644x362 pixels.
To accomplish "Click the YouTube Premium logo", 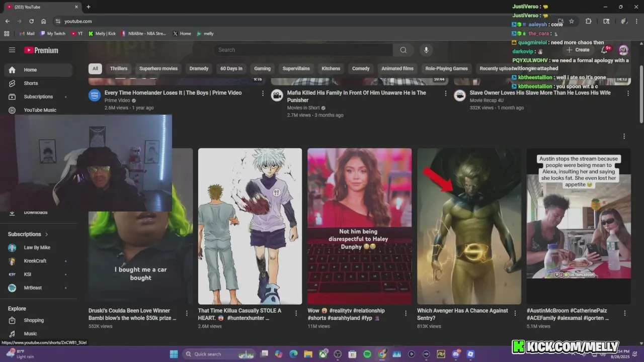I will click(x=41, y=50).
